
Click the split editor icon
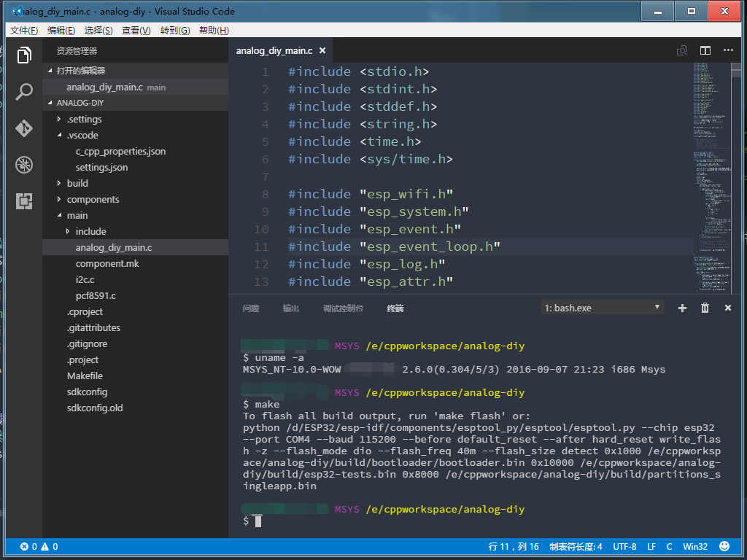tap(705, 50)
